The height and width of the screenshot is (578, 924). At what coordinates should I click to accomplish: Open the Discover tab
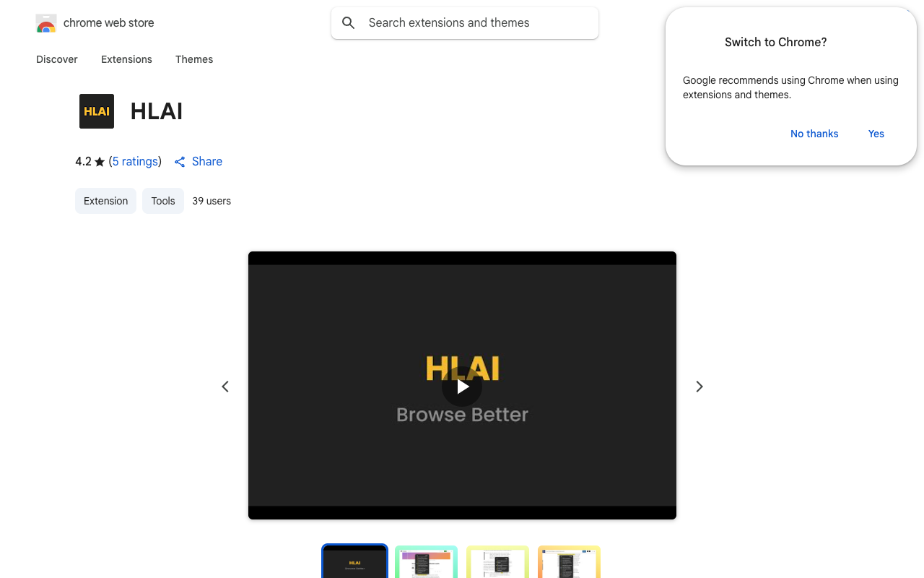(57, 59)
